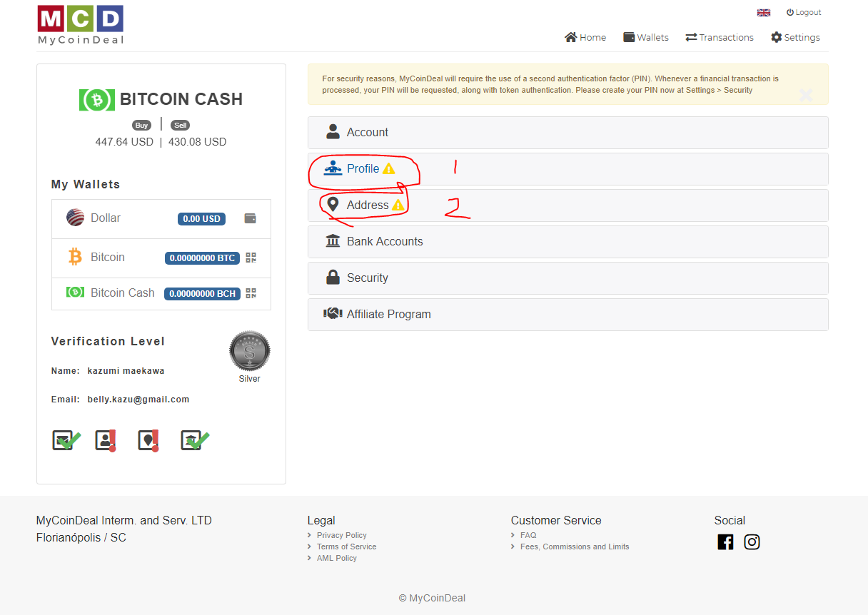This screenshot has height=615, width=868.
Task: Expand the Security section
Action: (568, 278)
